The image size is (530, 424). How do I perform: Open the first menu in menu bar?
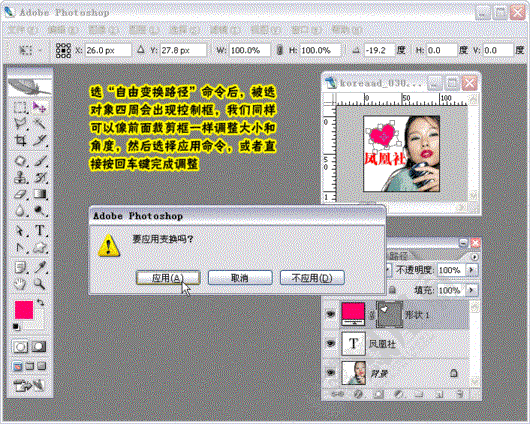click(22, 30)
